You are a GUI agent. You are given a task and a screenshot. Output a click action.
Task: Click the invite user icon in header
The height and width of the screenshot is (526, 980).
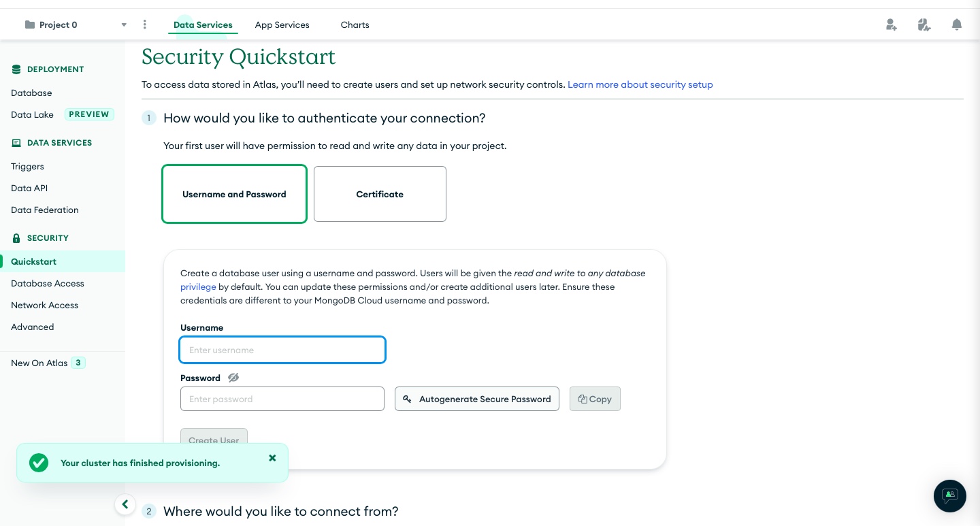(x=891, y=24)
